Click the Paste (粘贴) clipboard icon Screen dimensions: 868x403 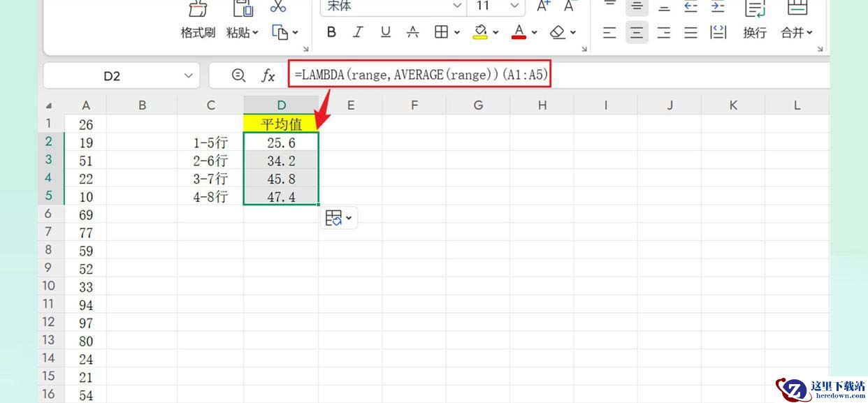243,8
